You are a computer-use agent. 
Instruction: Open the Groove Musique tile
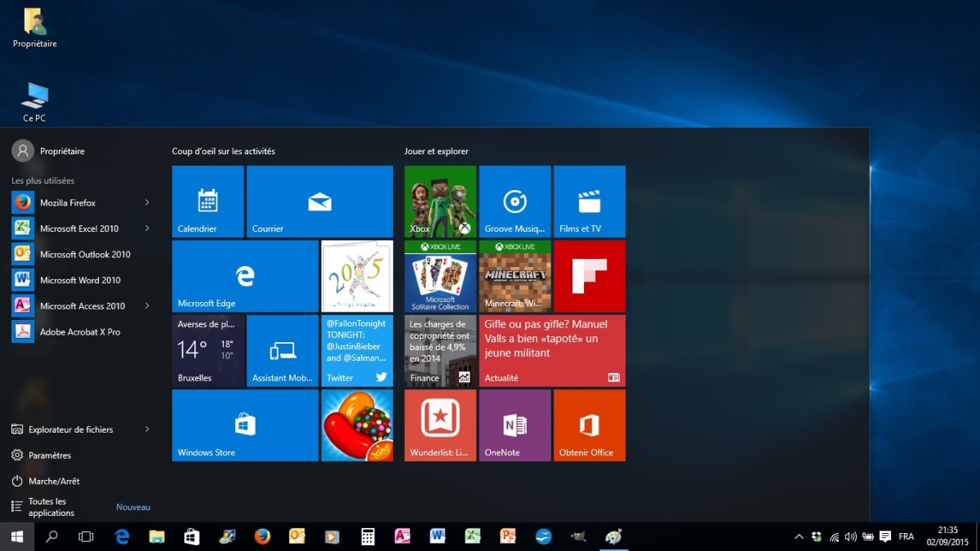point(514,202)
